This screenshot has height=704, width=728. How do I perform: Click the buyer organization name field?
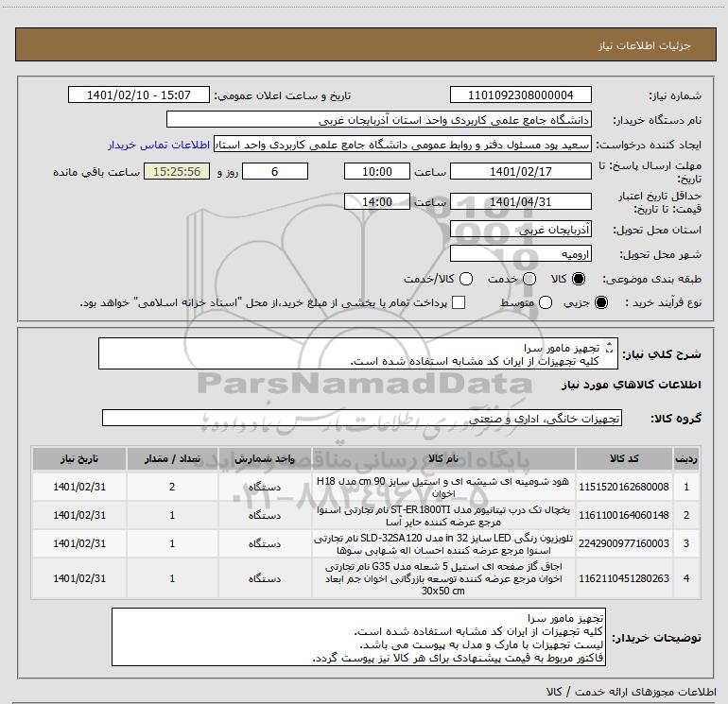coord(379,120)
